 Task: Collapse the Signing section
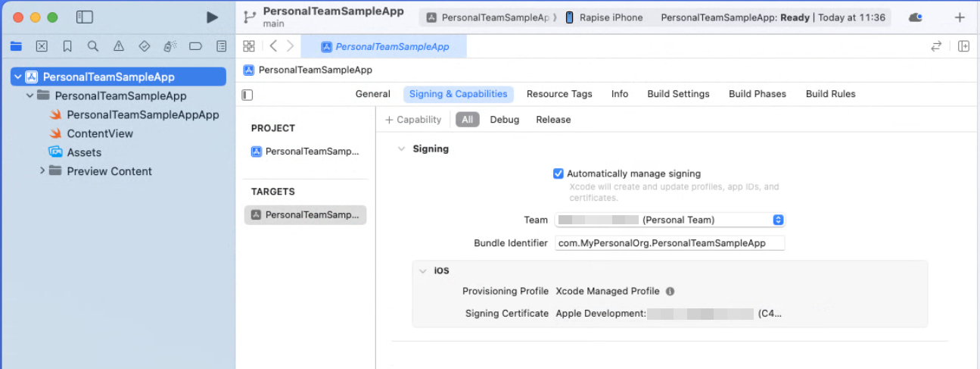coord(402,149)
